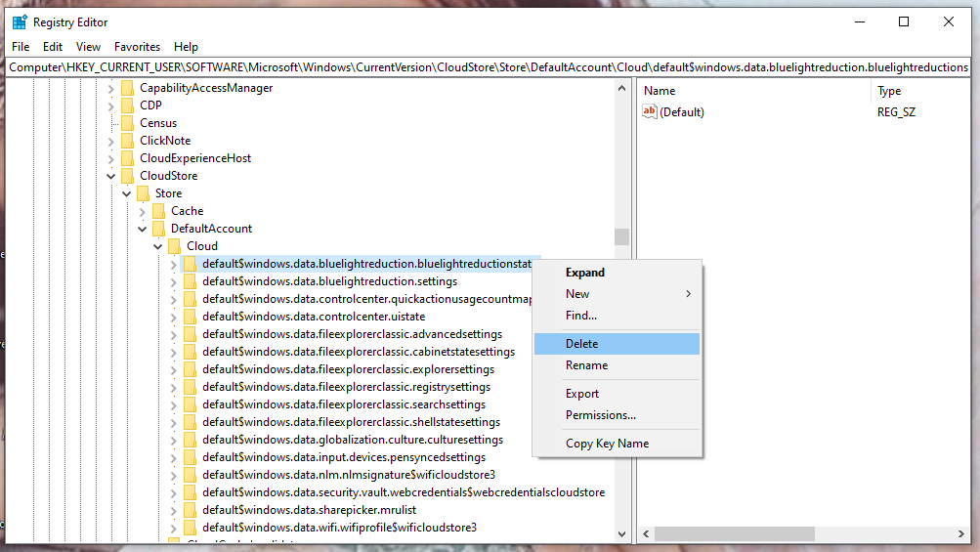This screenshot has width=980, height=552.
Task: Click the registry path address bar
Action: (489, 66)
